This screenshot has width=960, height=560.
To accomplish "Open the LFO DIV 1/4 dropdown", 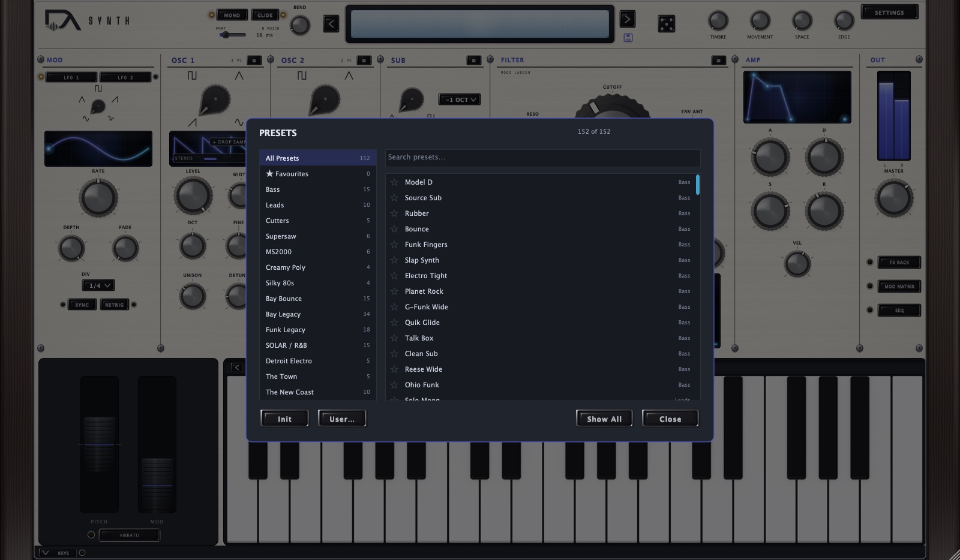I will pos(98,285).
